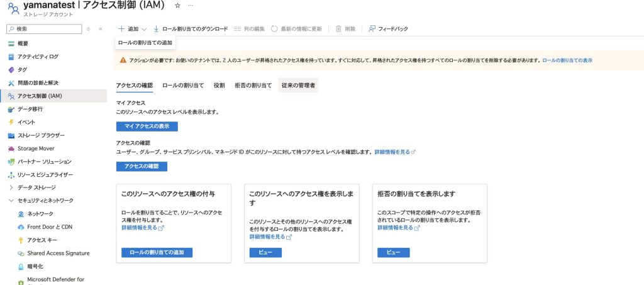644x285 pixels.
Task: Open the ロールの割り当ての表示 link in warning
Action: click(x=567, y=60)
